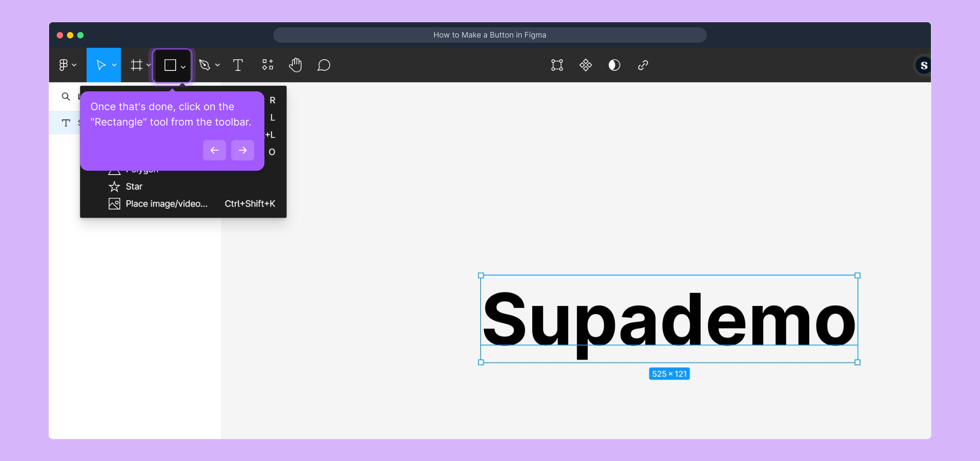This screenshot has width=980, height=461.
Task: Open the Resources components tool
Action: 267,65
